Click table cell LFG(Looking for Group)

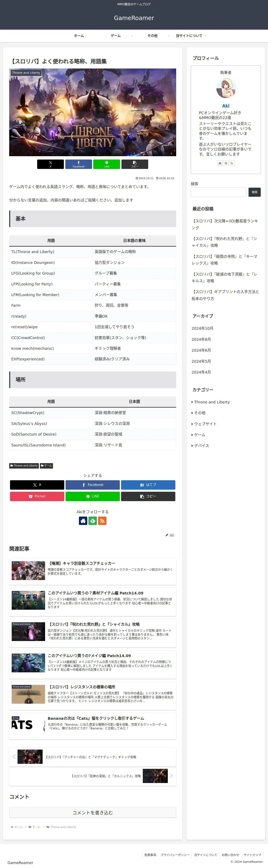click(x=51, y=273)
